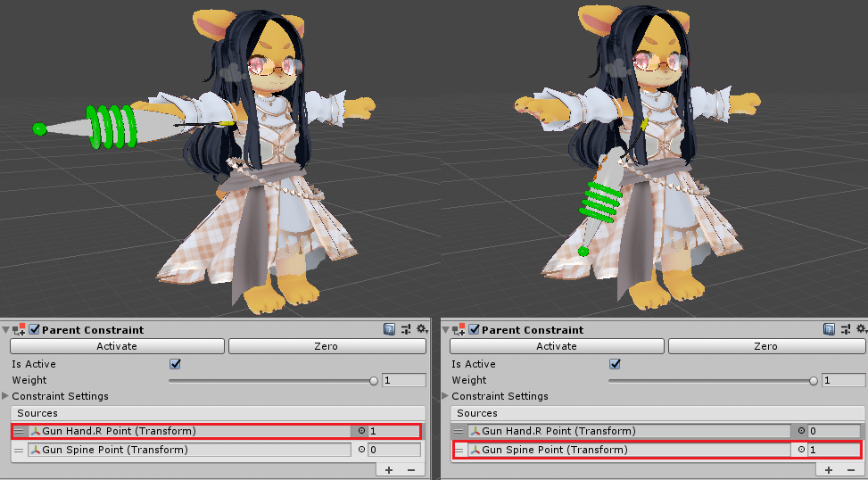Click Sources list header in right inspector
The width and height of the screenshot is (868, 480).
(x=657, y=413)
